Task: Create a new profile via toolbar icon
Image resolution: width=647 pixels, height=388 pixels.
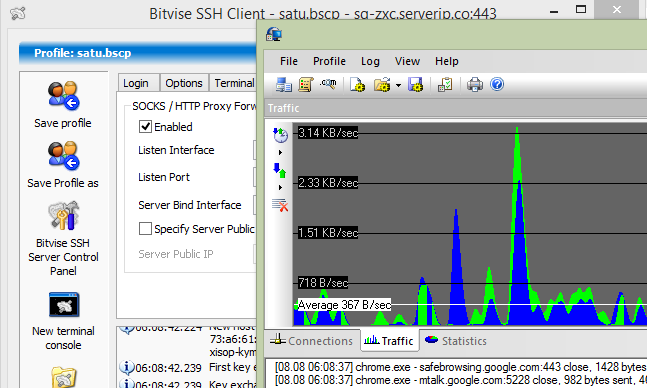Action: coord(357,85)
